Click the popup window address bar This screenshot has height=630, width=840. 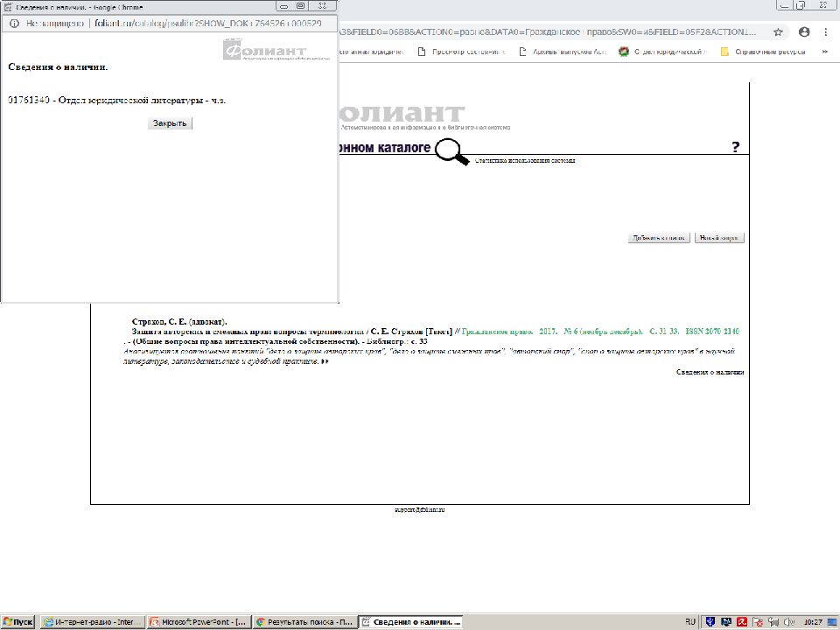(x=175, y=24)
